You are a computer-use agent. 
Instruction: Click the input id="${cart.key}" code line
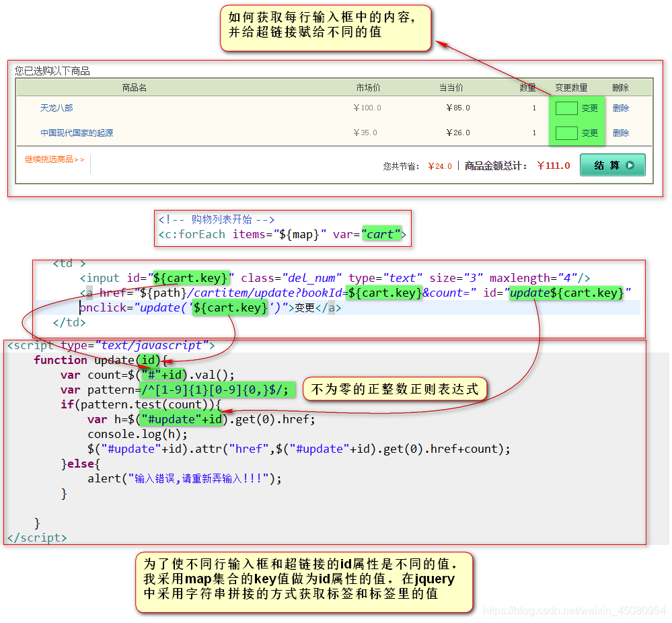point(335,279)
